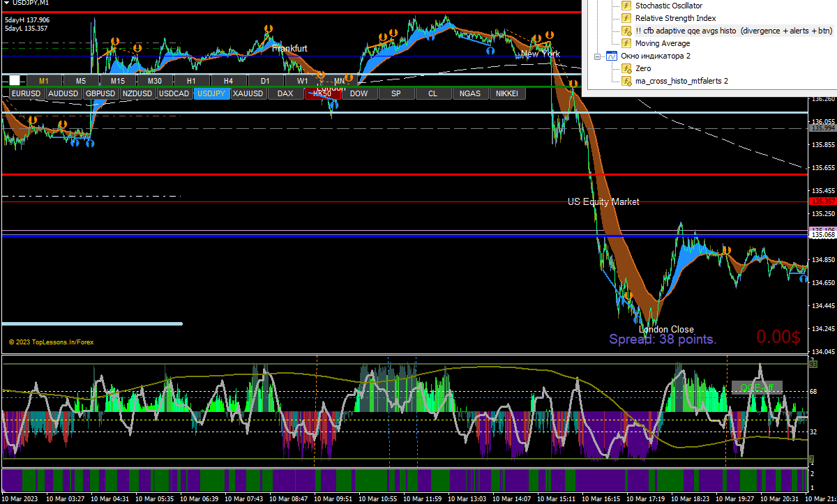Viewport: 837px width, 504px height.
Task: Click the Zero indicator icon
Action: point(626,68)
